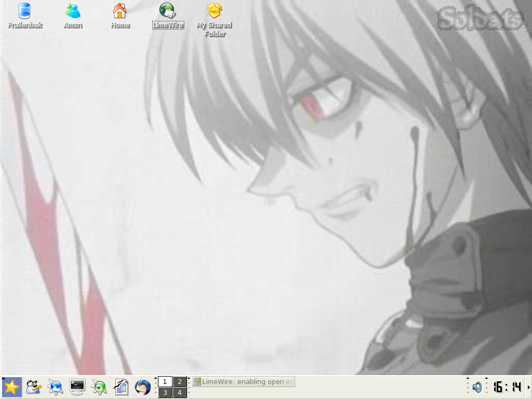This screenshot has height=399, width=532.
Task: Launch the green media player panel icon
Action: [99, 387]
